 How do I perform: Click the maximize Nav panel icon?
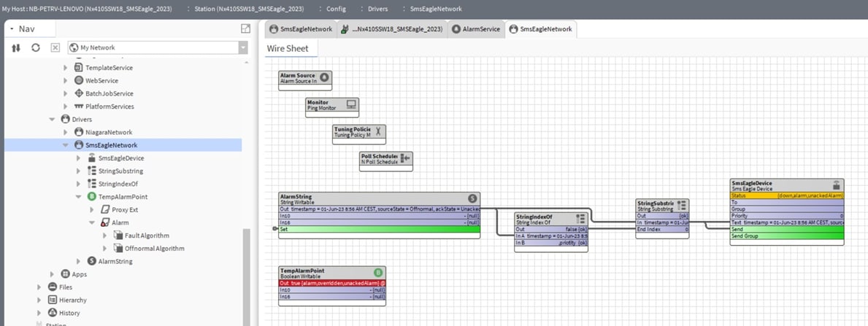[246, 28]
